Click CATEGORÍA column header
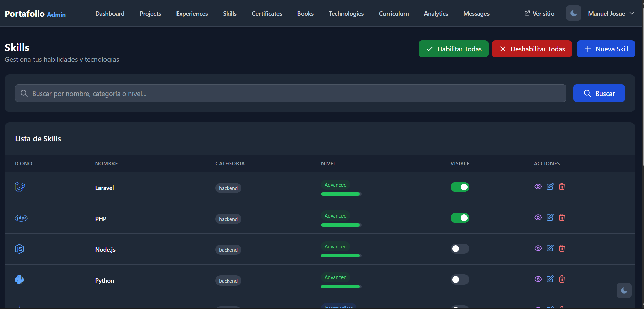644x309 pixels. point(230,163)
